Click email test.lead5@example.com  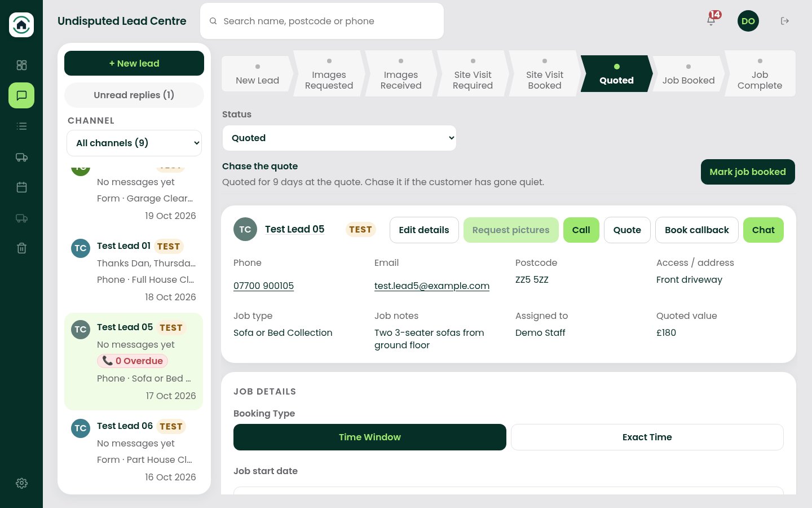coord(432,286)
